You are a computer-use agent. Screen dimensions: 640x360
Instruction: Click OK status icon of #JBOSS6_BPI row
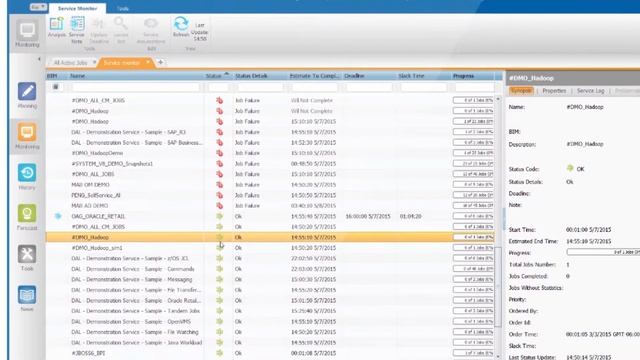click(220, 353)
